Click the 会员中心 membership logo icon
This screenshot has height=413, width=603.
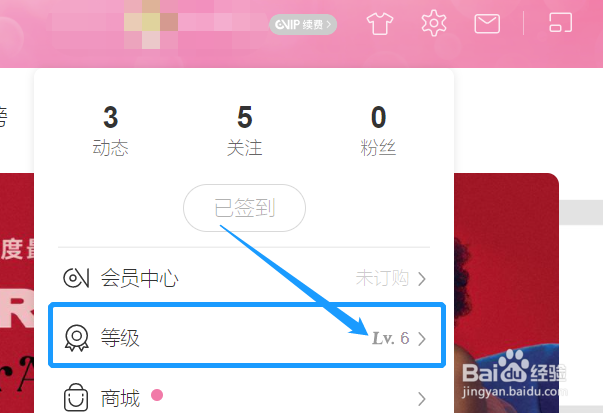(76, 278)
